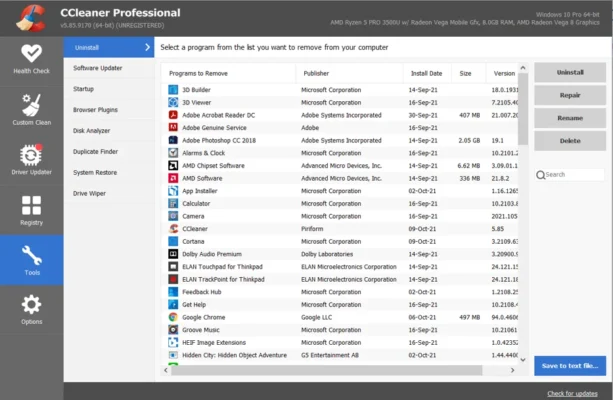Open the Health Check section
The image size is (613, 400).
tap(29, 59)
